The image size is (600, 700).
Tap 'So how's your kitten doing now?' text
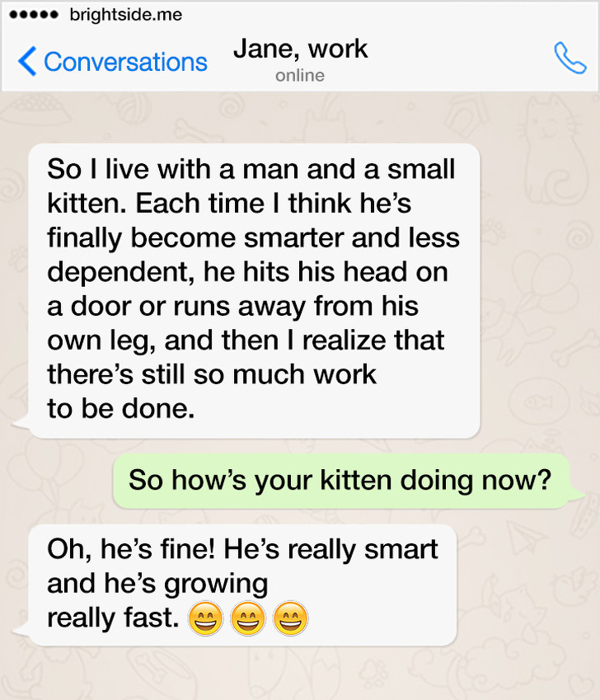[340, 481]
